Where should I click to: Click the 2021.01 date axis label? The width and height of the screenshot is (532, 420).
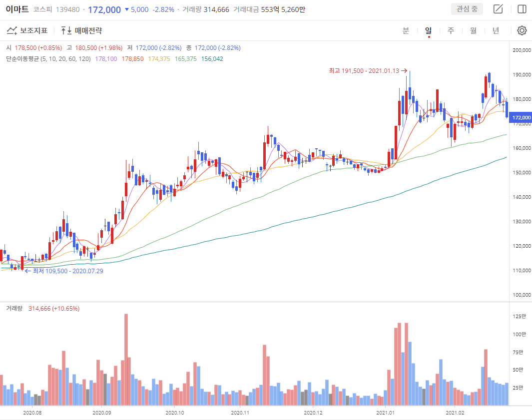click(386, 413)
